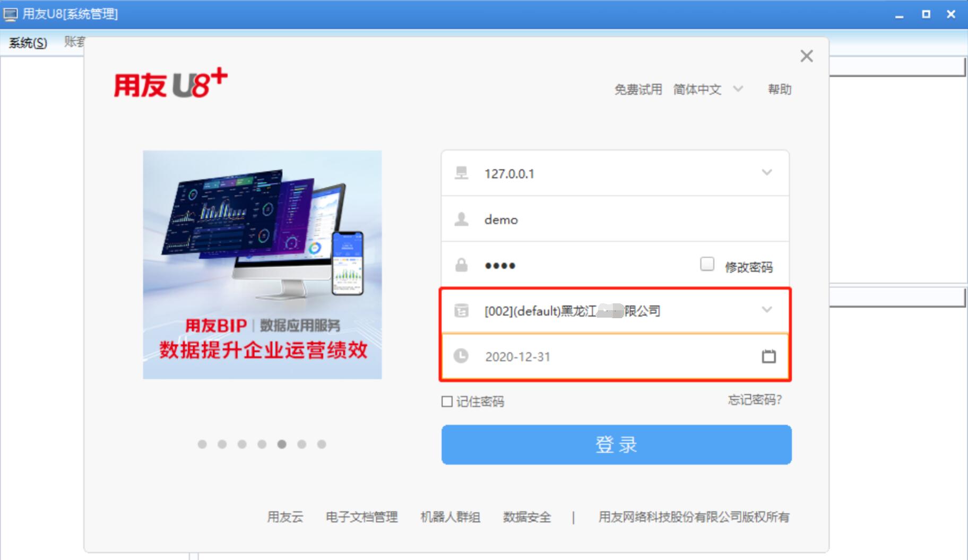Select the sixth carousel dot

[x=301, y=444]
